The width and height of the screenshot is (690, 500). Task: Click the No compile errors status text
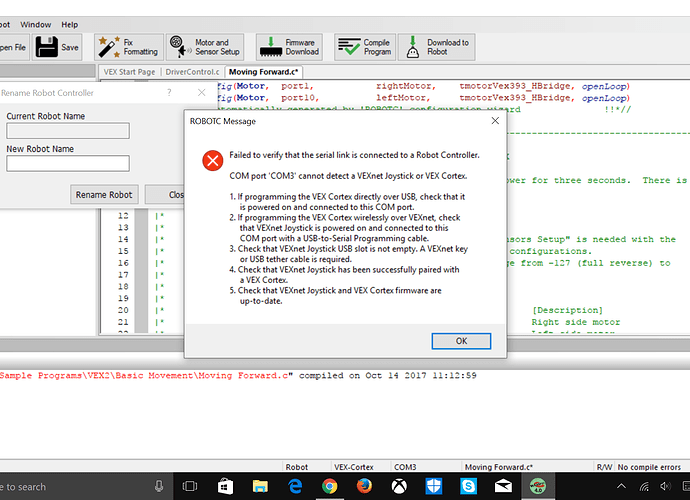[x=649, y=467]
